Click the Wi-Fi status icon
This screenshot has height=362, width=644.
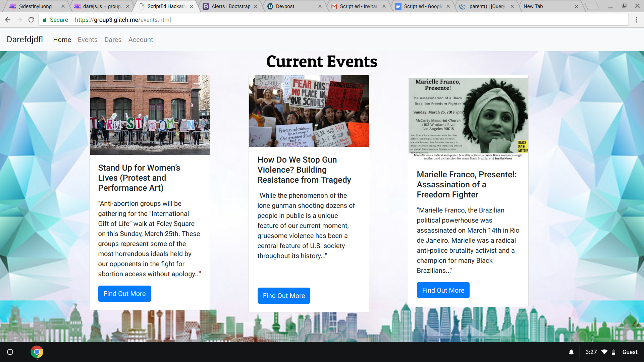604,352
